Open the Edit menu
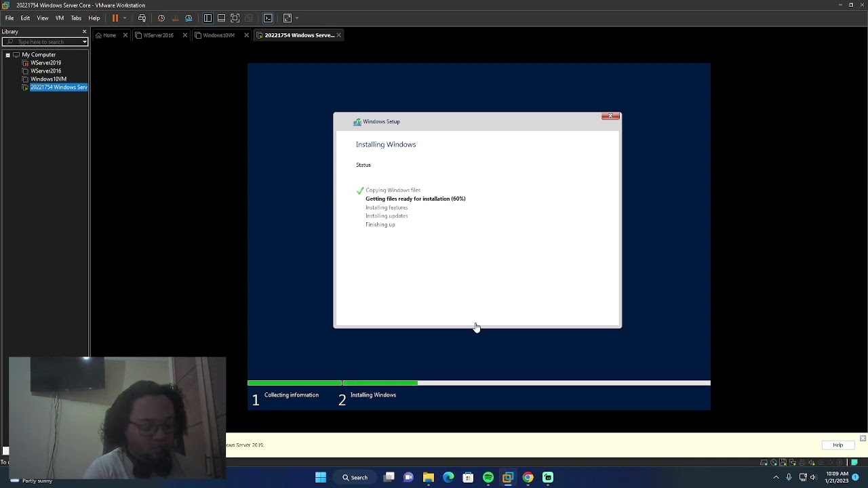868x488 pixels. point(25,18)
